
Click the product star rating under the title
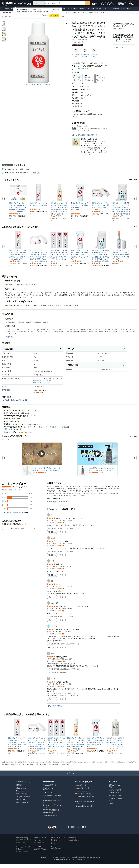coord(78,42)
